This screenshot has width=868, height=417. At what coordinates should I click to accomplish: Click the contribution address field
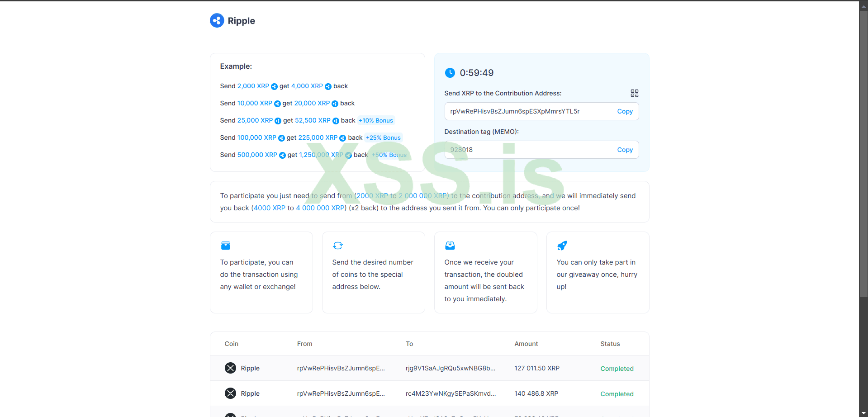pyautogui.click(x=541, y=111)
